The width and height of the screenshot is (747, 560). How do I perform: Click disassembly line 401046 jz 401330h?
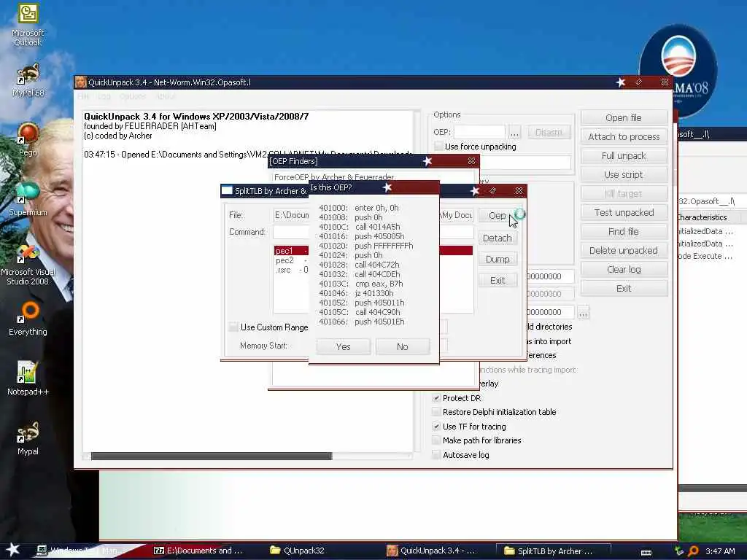[356, 293]
